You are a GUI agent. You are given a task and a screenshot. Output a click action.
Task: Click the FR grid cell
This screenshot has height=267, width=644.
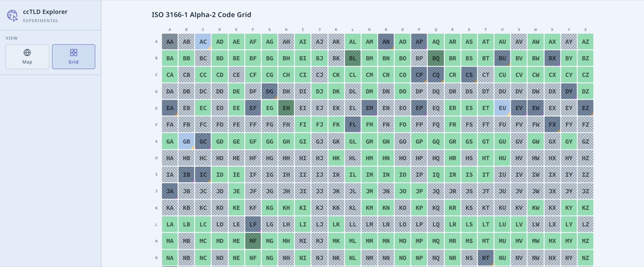[452, 125]
